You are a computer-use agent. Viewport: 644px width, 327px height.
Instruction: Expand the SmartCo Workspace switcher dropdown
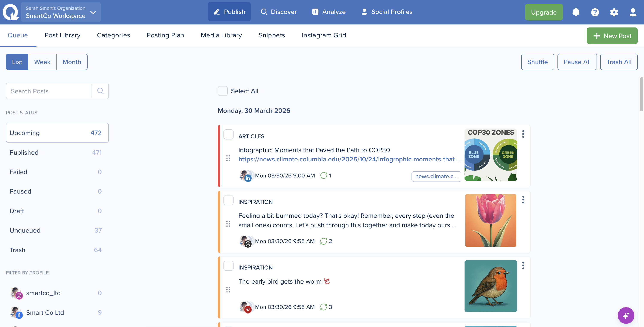(93, 12)
